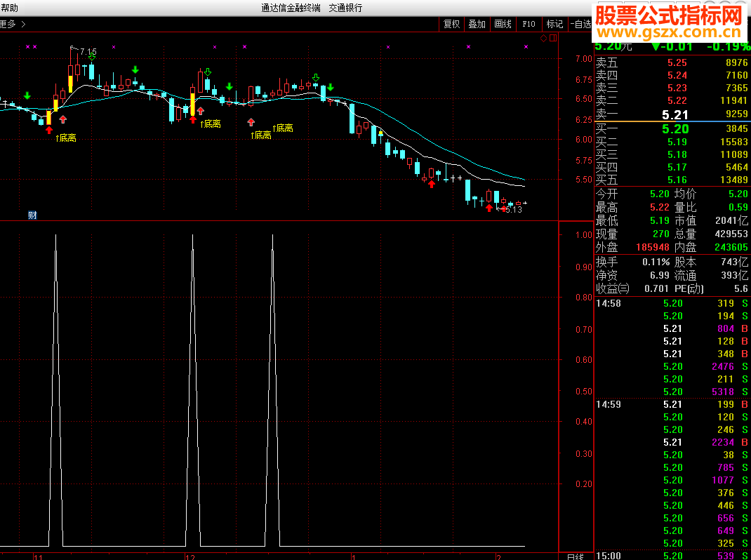Click the 收益(三) value 0.701
Viewport: 751px width, 560px height.
pyautogui.click(x=657, y=288)
